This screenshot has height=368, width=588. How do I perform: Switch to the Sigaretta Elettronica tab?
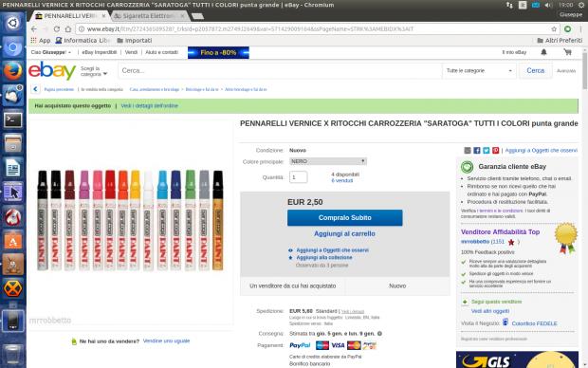[149, 16]
